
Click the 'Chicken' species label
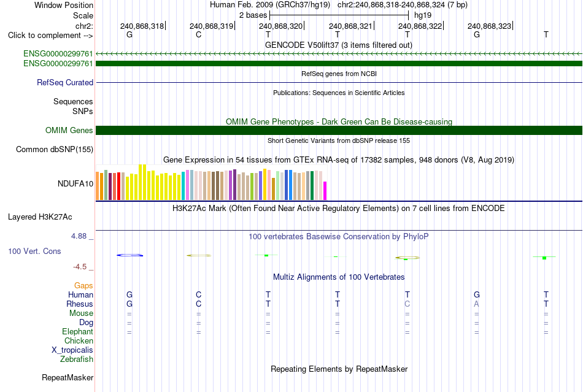[79, 340]
